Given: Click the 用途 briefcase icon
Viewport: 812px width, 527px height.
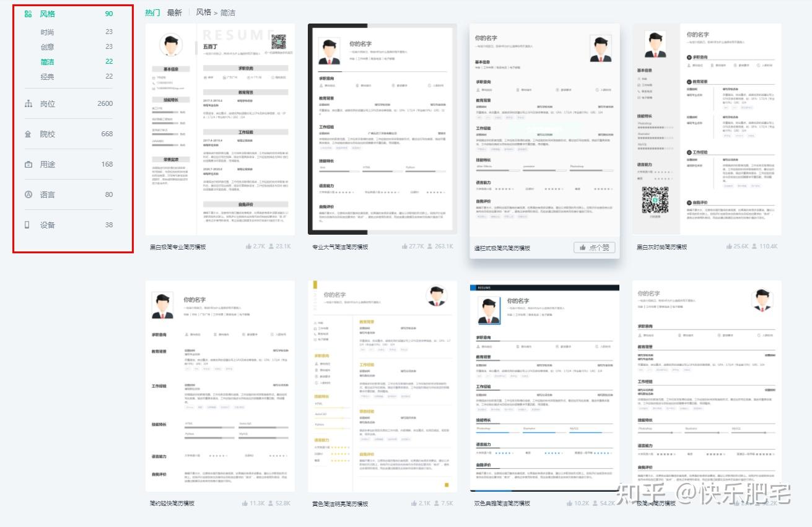Looking at the screenshot, I should 28,164.
